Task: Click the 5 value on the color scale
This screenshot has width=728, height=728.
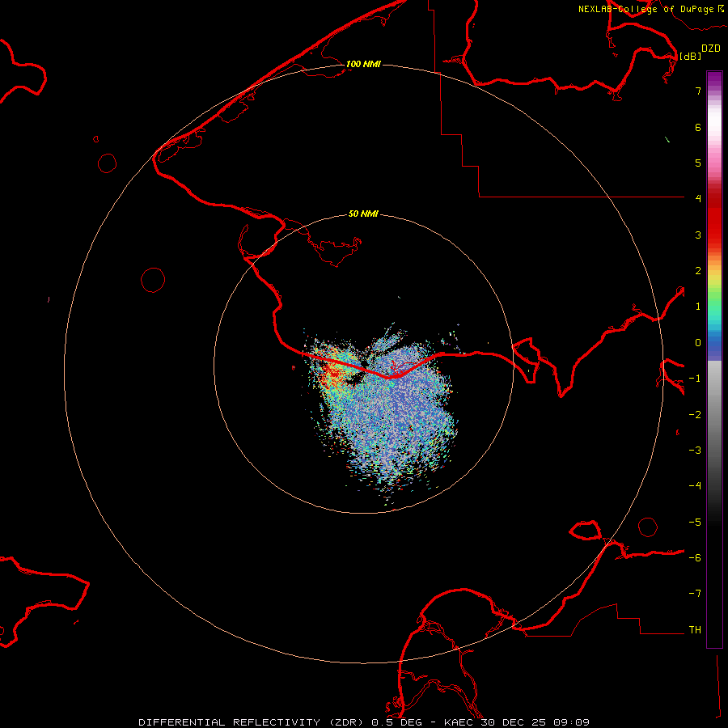Action: [698, 163]
